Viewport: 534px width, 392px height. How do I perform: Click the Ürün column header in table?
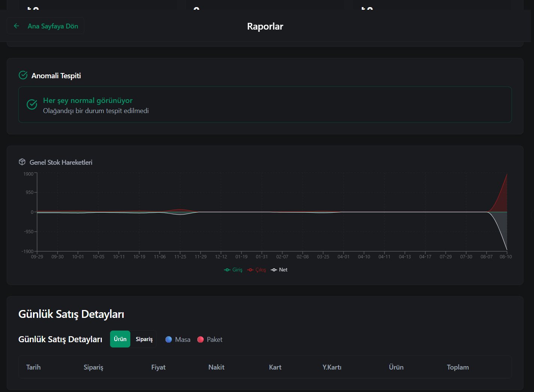click(396, 367)
